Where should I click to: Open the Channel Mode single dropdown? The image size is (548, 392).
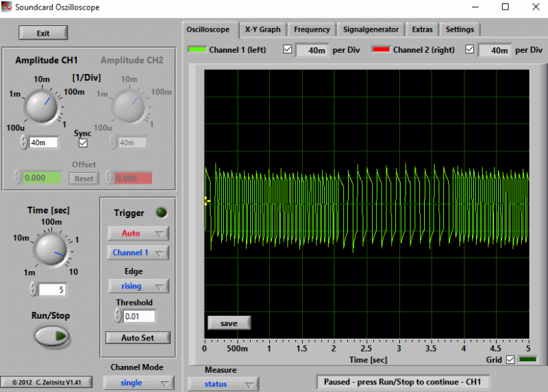tap(138, 383)
